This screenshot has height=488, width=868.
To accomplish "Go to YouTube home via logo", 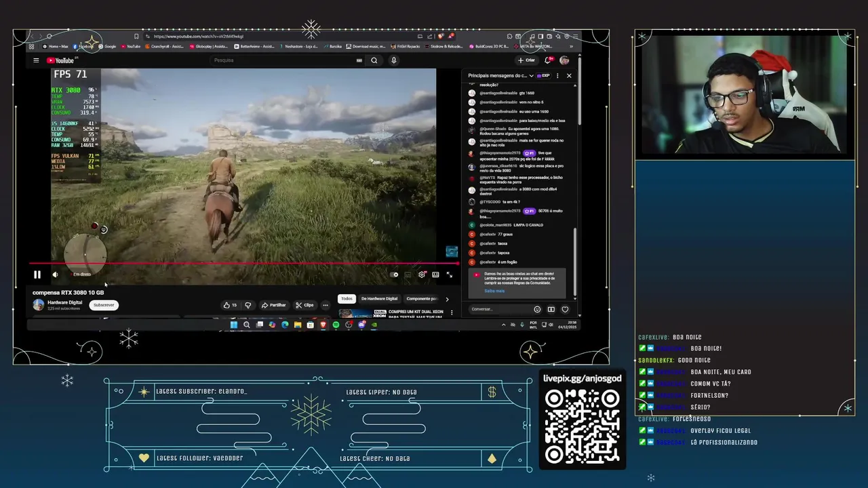I will tap(60, 60).
